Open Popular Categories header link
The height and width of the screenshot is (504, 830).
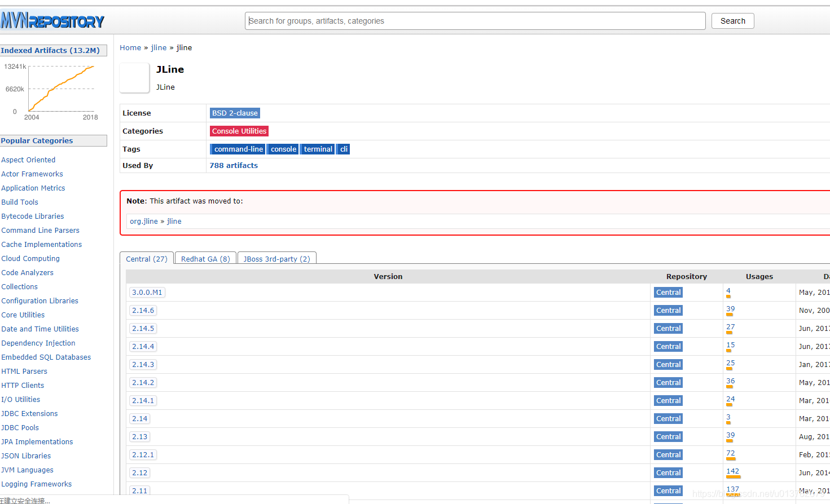pos(37,141)
